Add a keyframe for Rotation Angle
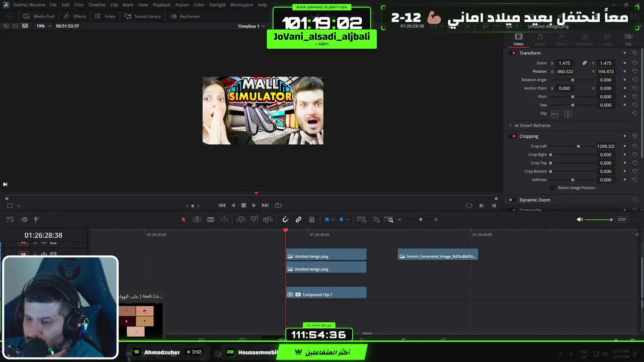644x362 pixels. pos(625,80)
